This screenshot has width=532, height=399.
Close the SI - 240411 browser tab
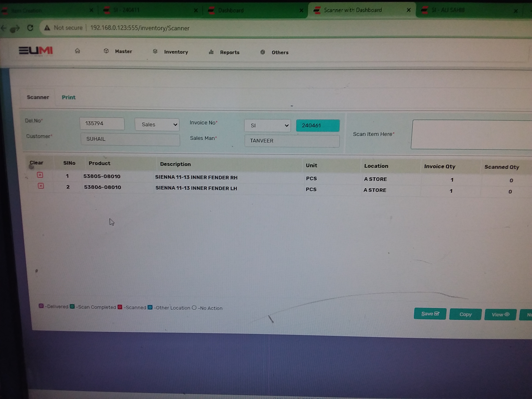[x=196, y=10]
